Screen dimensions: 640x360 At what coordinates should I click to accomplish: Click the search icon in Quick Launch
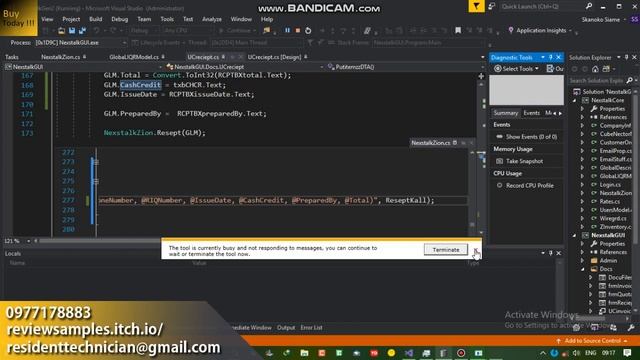589,6
